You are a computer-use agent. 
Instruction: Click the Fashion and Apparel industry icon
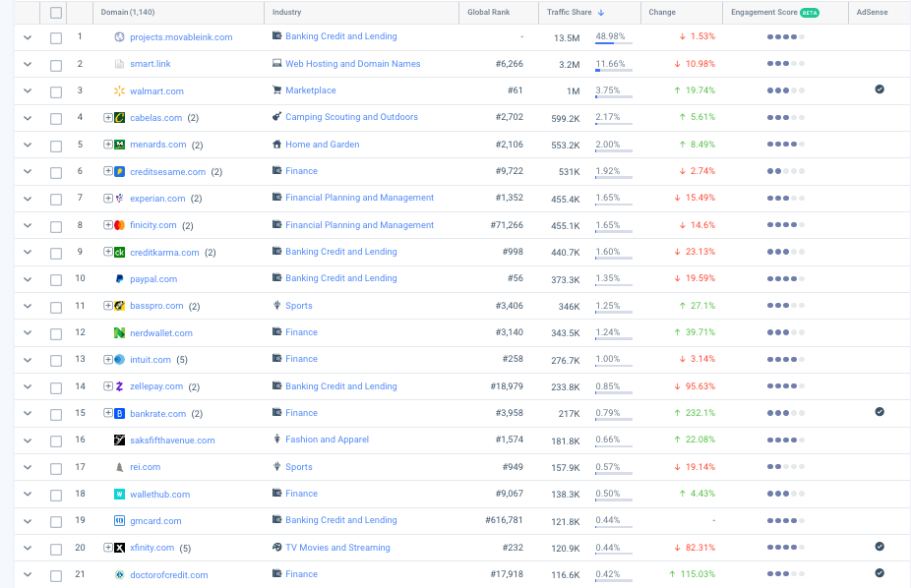pyautogui.click(x=277, y=439)
